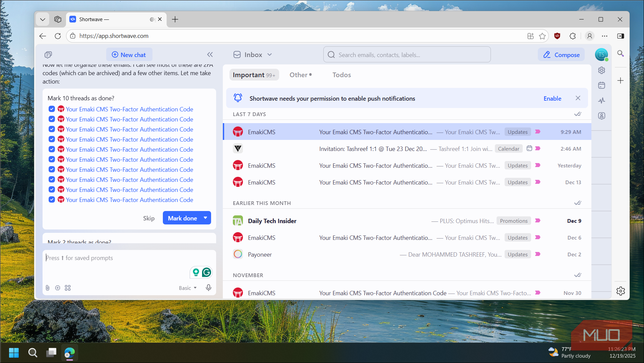Start a New chat
Viewport: 644px width, 363px height.
click(x=129, y=55)
